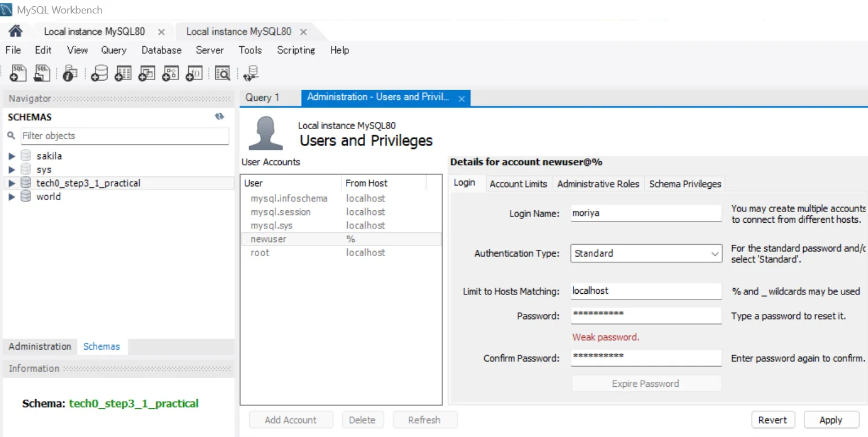Open the home screen icon
This screenshot has width=868, height=437.
pos(16,31)
